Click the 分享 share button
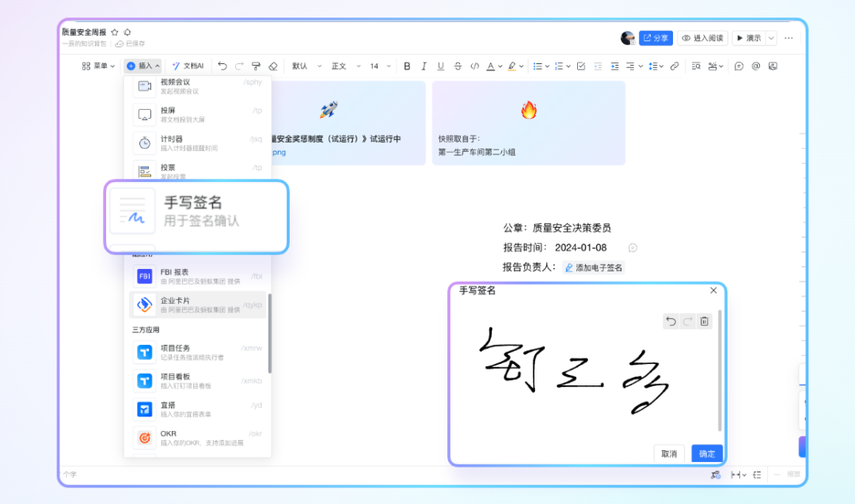The width and height of the screenshot is (855, 504). 655,38
